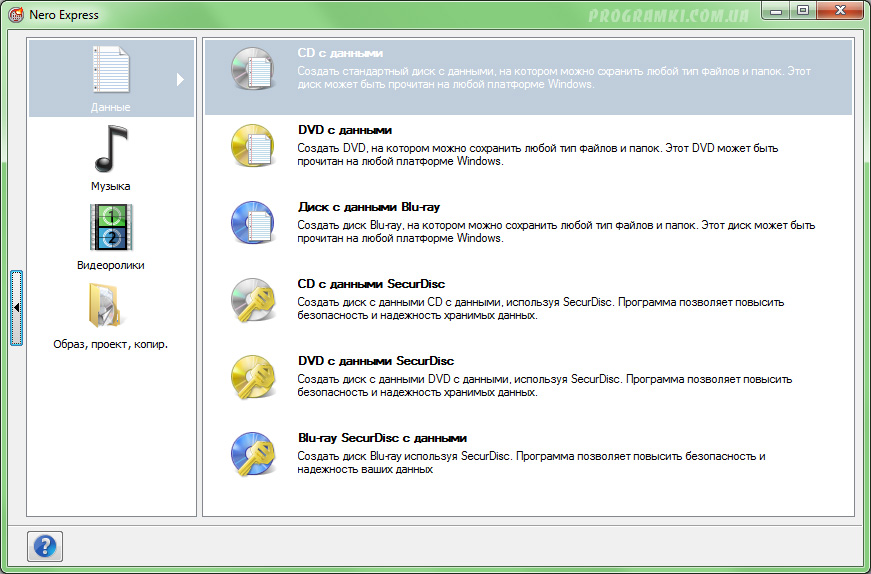Click the CD SecurDisc key icon
This screenshot has width=871, height=574.
[x=253, y=300]
